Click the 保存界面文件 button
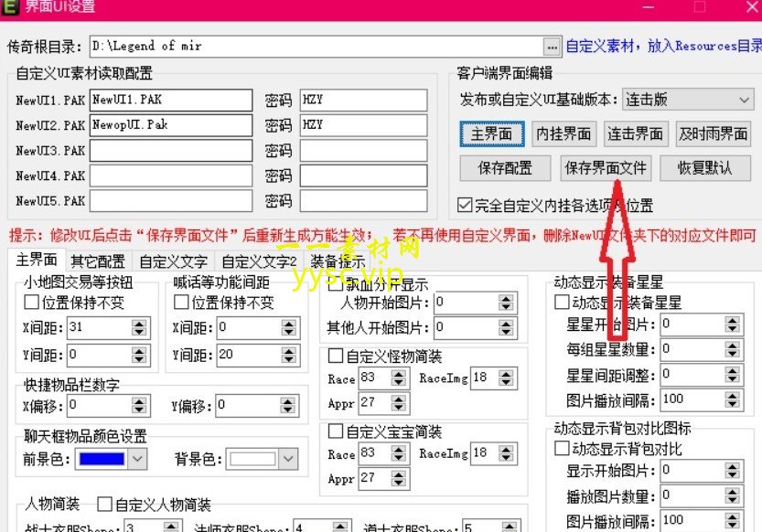This screenshot has width=762, height=532. point(606,168)
